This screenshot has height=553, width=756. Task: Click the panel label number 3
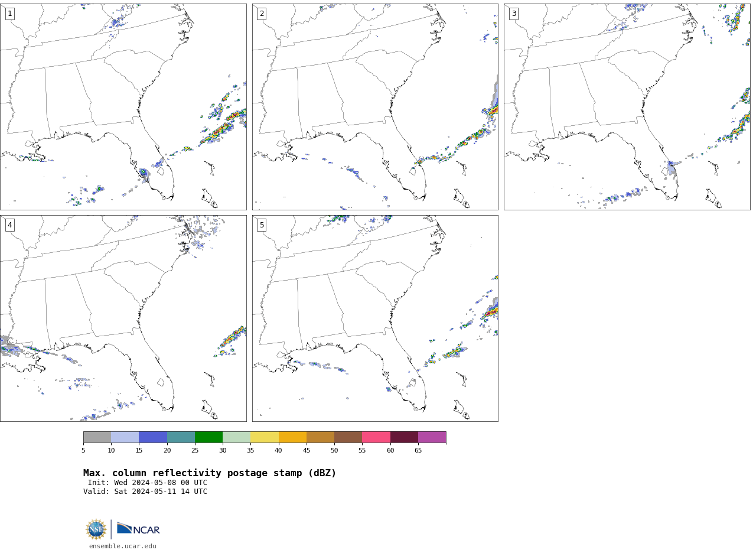[x=513, y=14]
